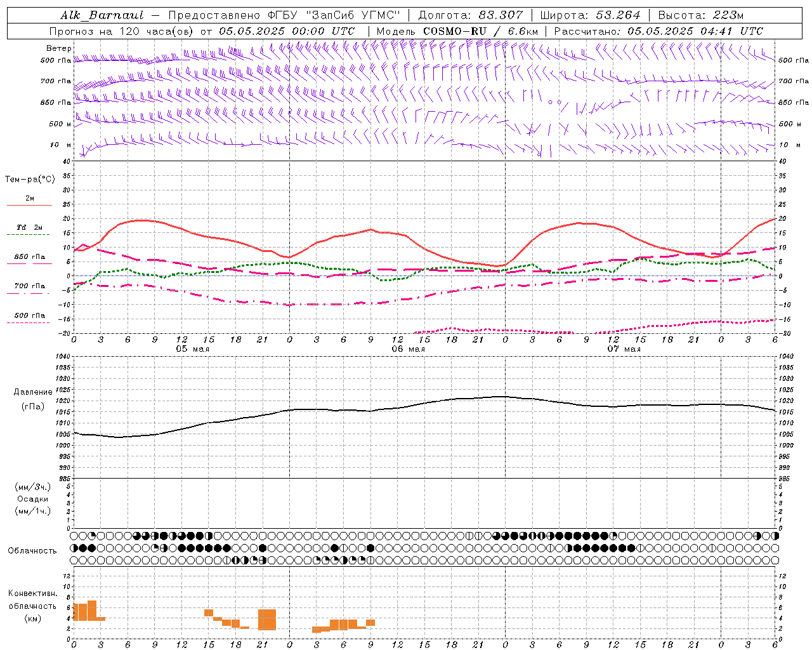Image resolution: width=812 pixels, height=650 pixels.
Task: Click the right-side 700 гПа wind label
Action: pyautogui.click(x=794, y=81)
